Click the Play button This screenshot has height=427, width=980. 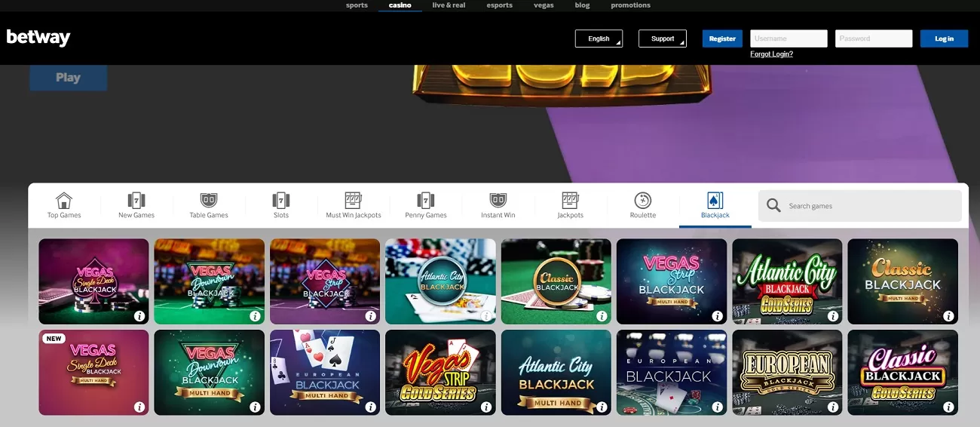pyautogui.click(x=68, y=77)
